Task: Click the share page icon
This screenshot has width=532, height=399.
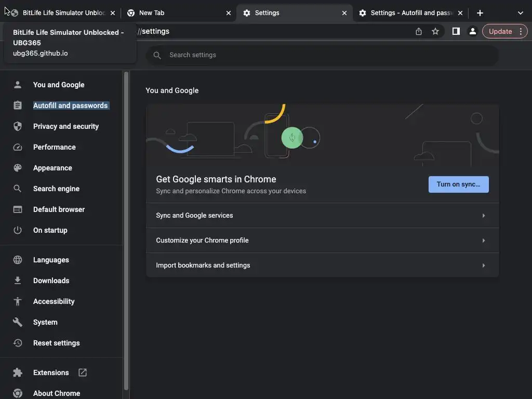Action: tap(419, 31)
